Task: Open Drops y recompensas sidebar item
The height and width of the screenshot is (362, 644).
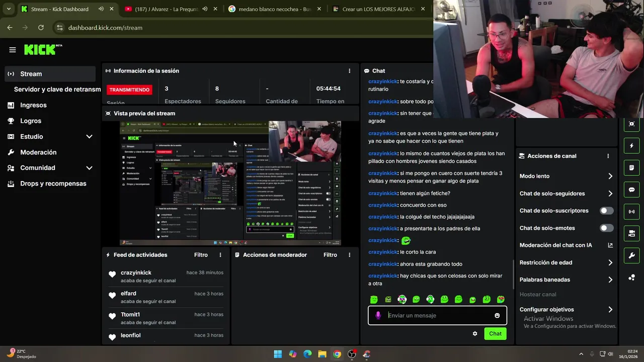Action: [50, 184]
